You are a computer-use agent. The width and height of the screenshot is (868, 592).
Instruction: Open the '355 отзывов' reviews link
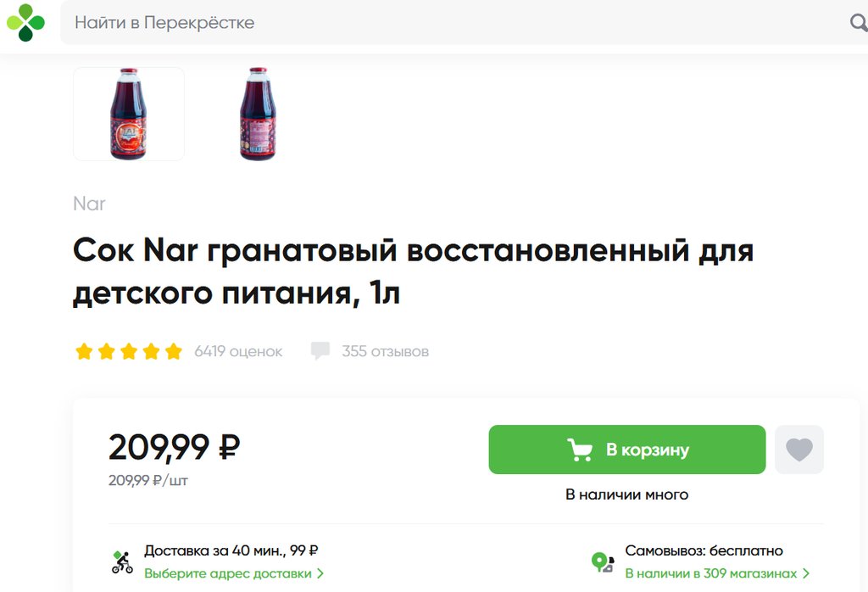coord(385,351)
